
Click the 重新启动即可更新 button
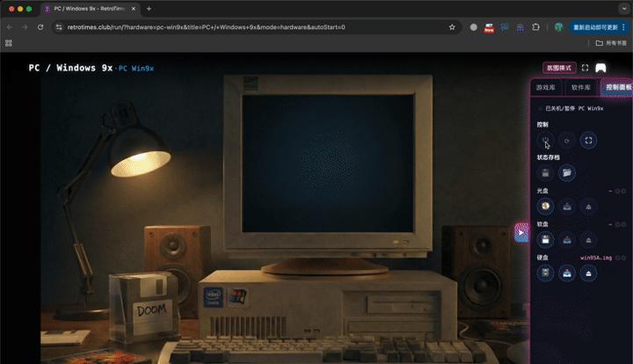[593, 27]
